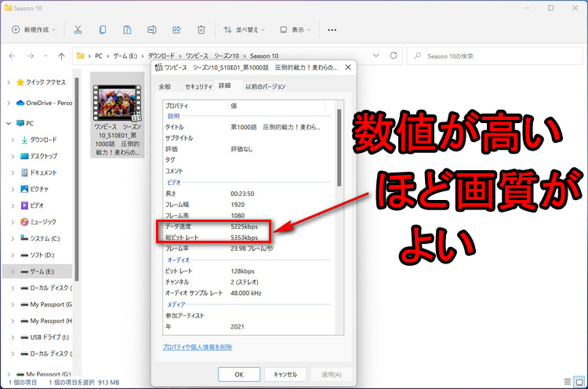
Task: Go back with the left arrow
Action: click(12, 56)
